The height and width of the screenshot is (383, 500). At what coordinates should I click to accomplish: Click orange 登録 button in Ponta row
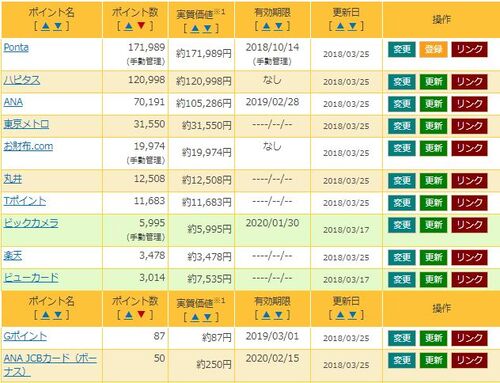click(x=433, y=49)
